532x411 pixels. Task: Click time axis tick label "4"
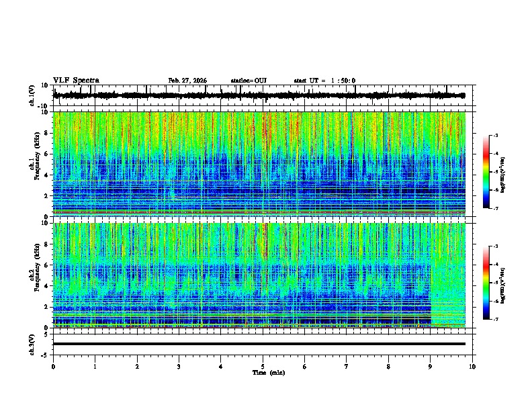(221, 367)
